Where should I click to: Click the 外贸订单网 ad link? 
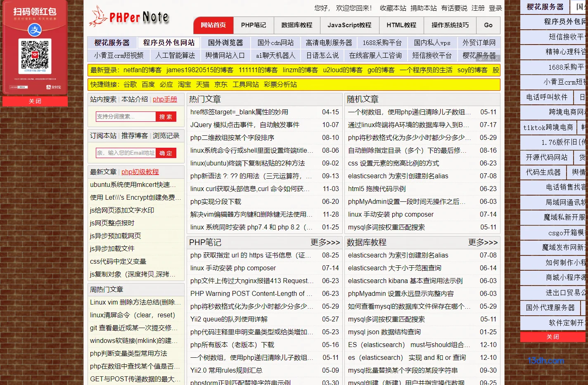pyautogui.click(x=479, y=43)
